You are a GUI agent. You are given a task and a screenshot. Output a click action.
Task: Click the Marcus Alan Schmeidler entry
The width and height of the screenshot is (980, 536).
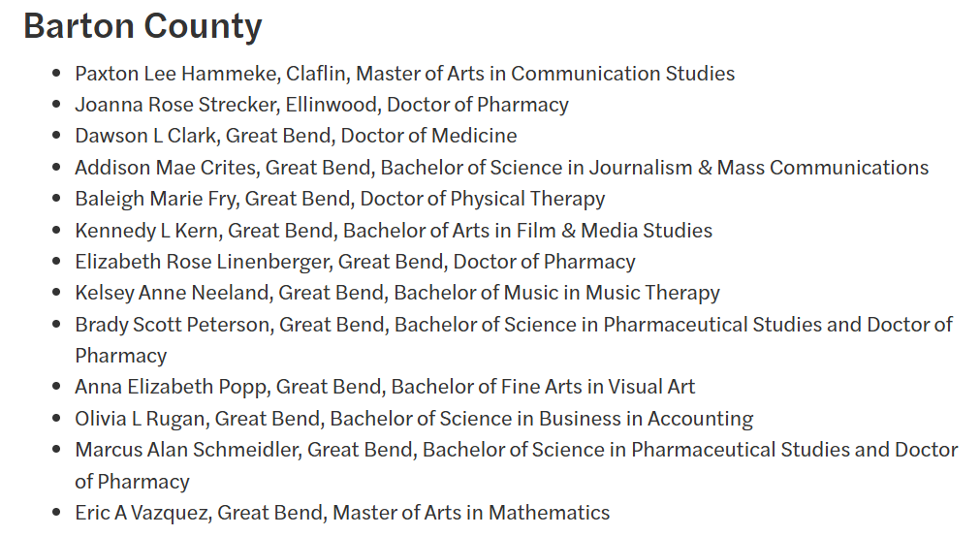[517, 465]
